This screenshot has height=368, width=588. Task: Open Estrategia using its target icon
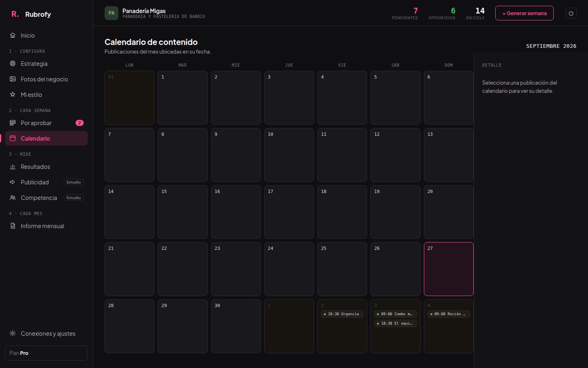coord(13,64)
